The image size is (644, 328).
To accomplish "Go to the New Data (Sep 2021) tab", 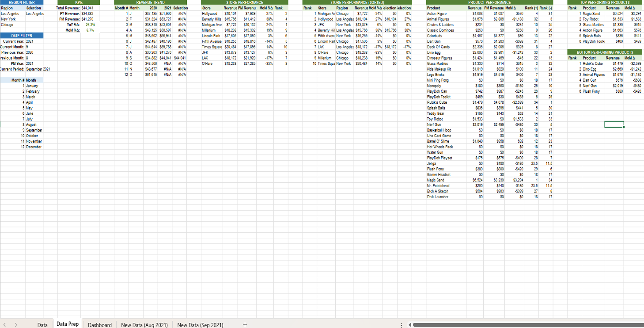I will pyautogui.click(x=200, y=324).
